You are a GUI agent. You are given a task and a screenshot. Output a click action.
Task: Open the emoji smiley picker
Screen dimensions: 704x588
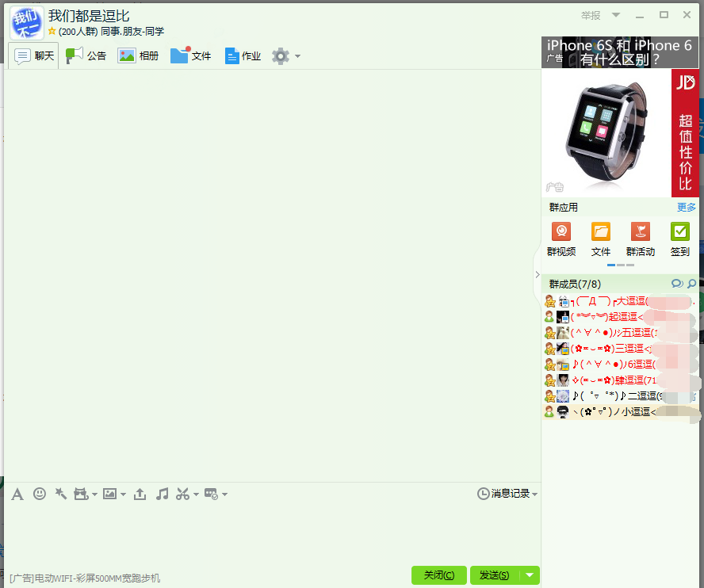(x=40, y=494)
